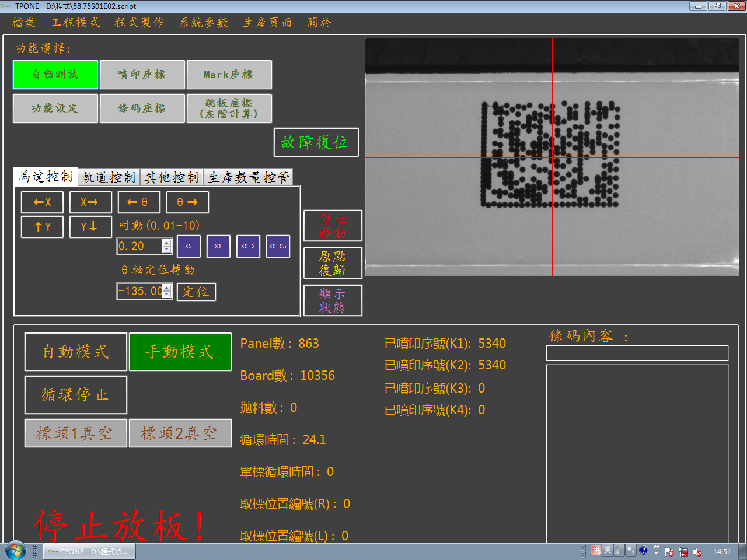Screen dimensions: 747x560
Task: Open Mark座標 settings
Action: tap(229, 75)
